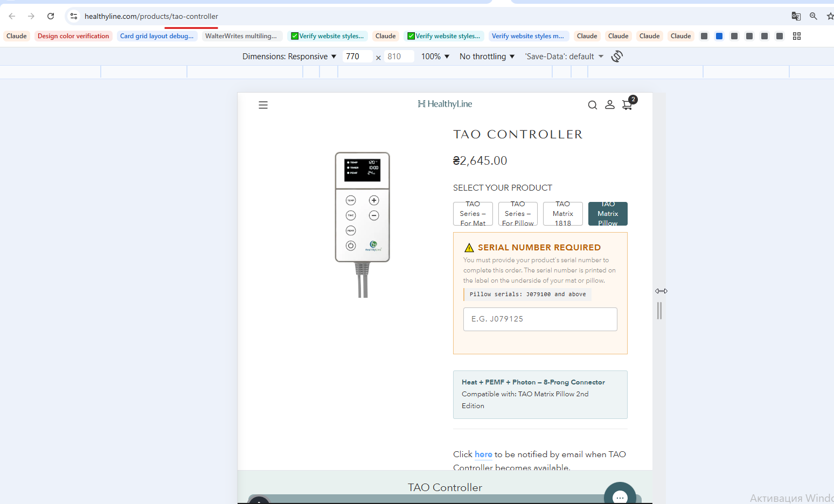The width and height of the screenshot is (834, 504).
Task: Click the HealthyLine logo
Action: tap(445, 104)
